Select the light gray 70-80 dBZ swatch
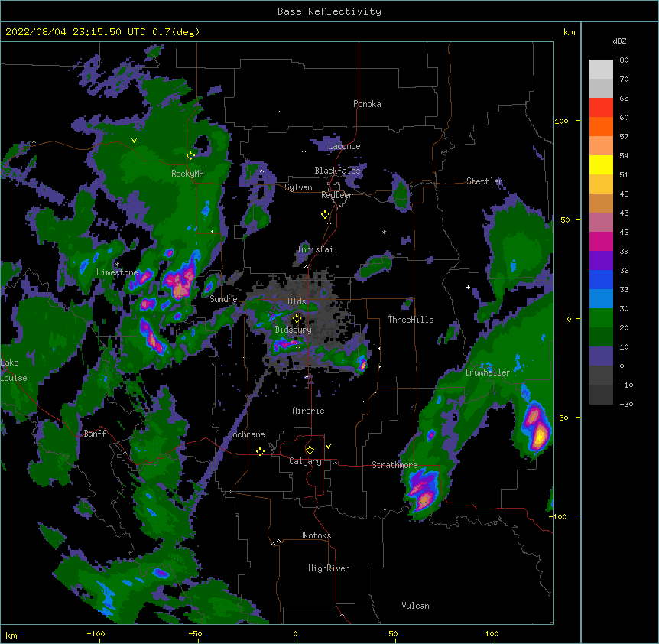The image size is (659, 644). click(601, 70)
